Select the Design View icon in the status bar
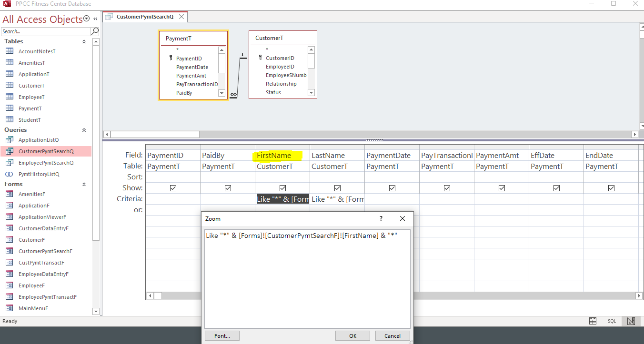 click(x=631, y=321)
